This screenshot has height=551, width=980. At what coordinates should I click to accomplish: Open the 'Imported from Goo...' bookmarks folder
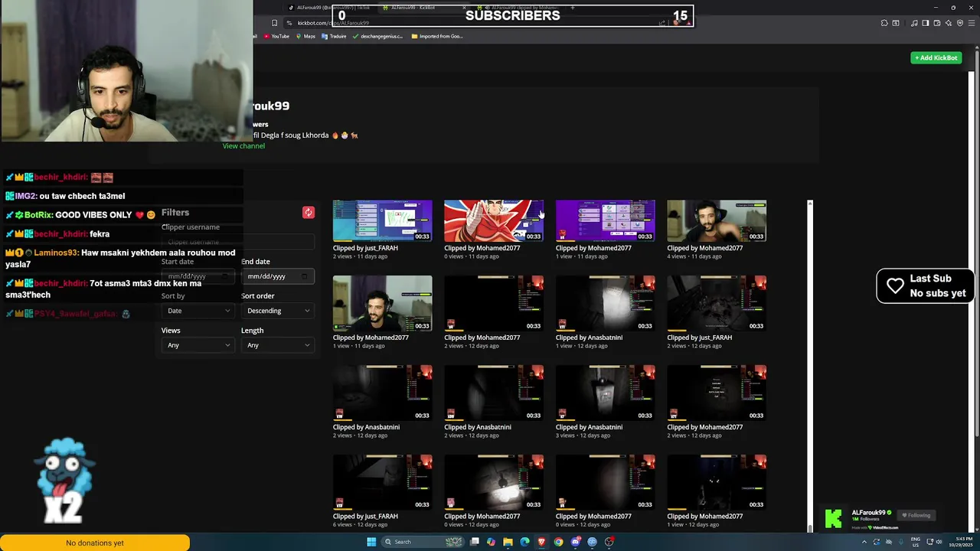(x=436, y=36)
